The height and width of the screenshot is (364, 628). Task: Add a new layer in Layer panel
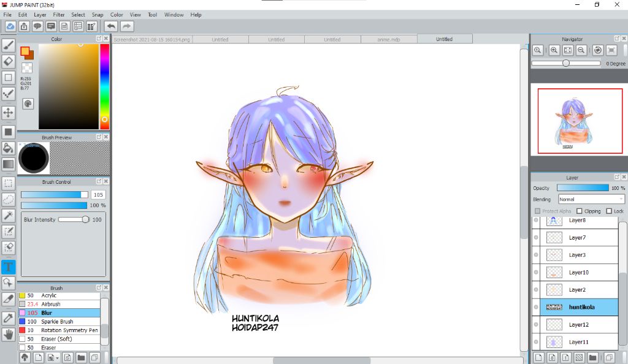coord(538,357)
